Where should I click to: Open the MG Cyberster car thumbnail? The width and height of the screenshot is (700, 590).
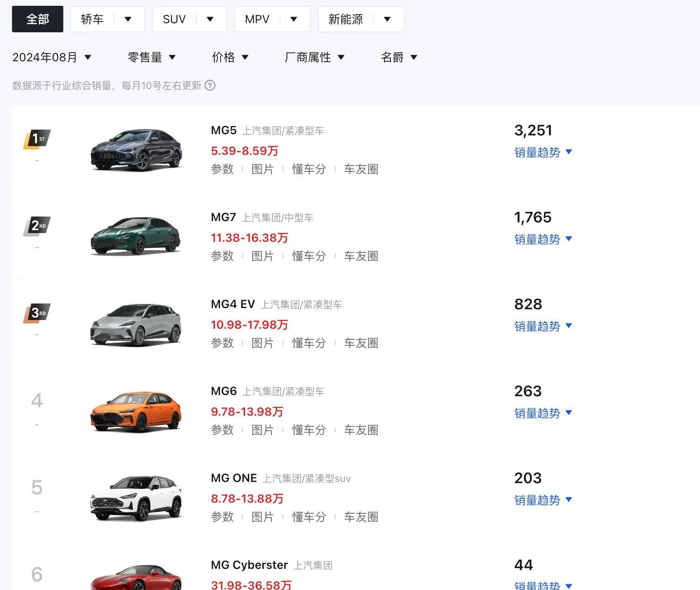(136, 578)
